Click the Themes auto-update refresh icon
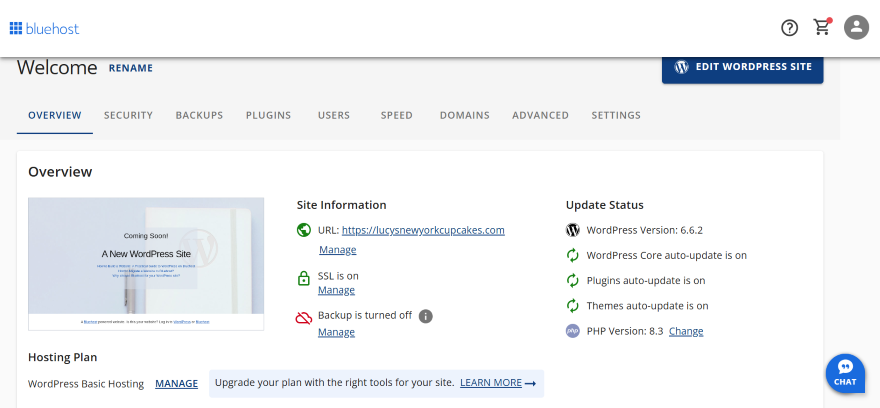 pos(572,306)
